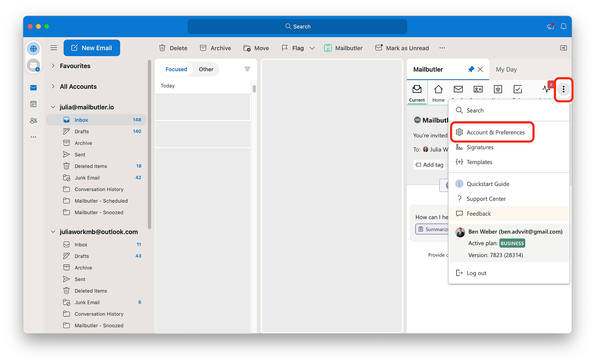Open Inbox with 11 unread under outlook account

coord(96,245)
